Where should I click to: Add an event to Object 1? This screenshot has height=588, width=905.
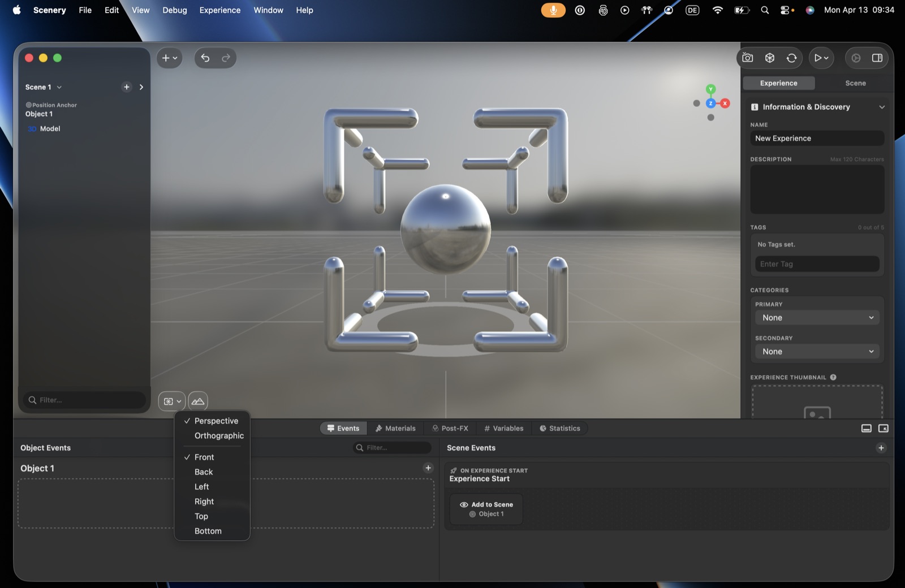[x=428, y=468]
